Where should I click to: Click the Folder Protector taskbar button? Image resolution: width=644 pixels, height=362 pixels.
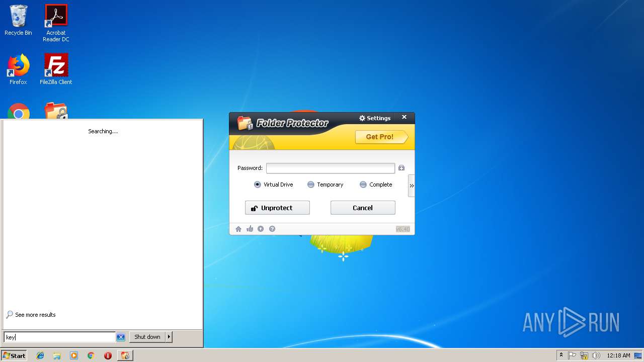coord(125,355)
